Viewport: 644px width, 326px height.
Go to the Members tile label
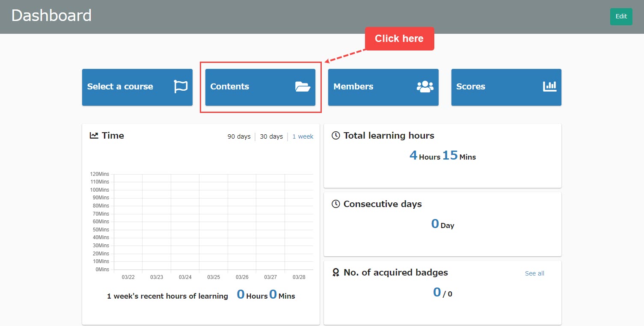pyautogui.click(x=353, y=86)
